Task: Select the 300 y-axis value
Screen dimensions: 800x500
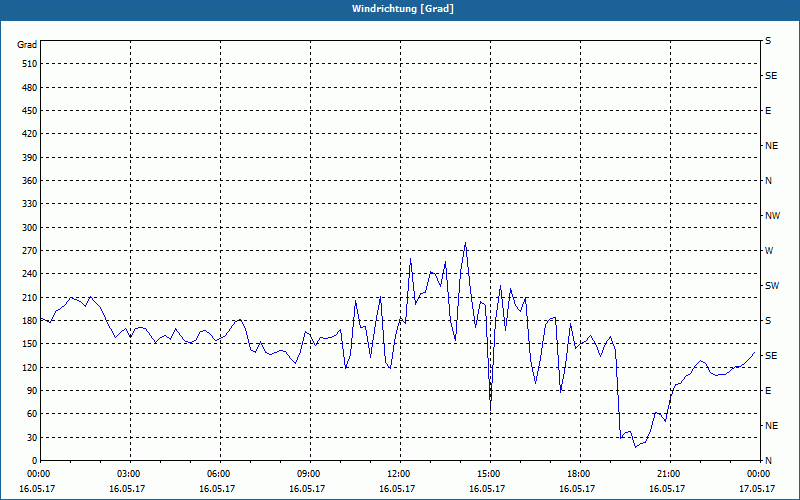Action: tap(29, 228)
